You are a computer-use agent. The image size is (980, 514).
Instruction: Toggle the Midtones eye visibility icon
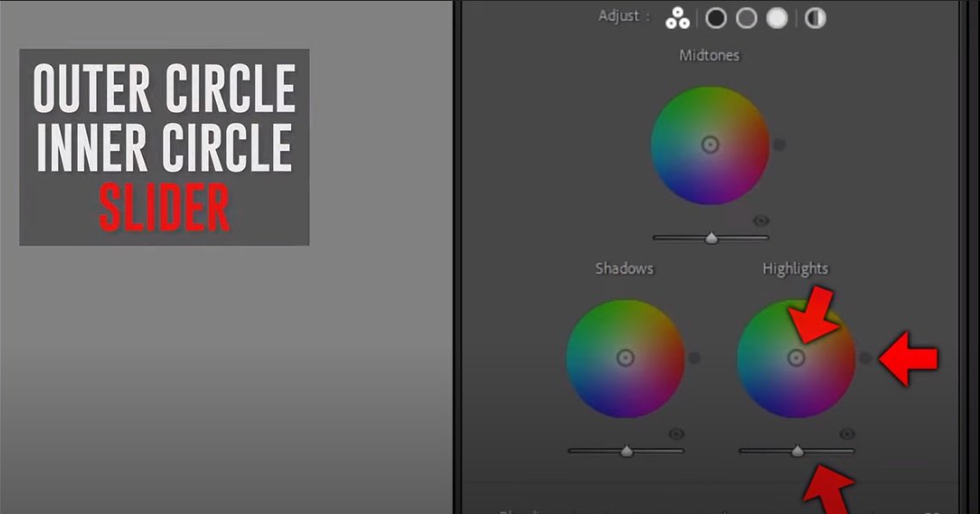coord(760,221)
